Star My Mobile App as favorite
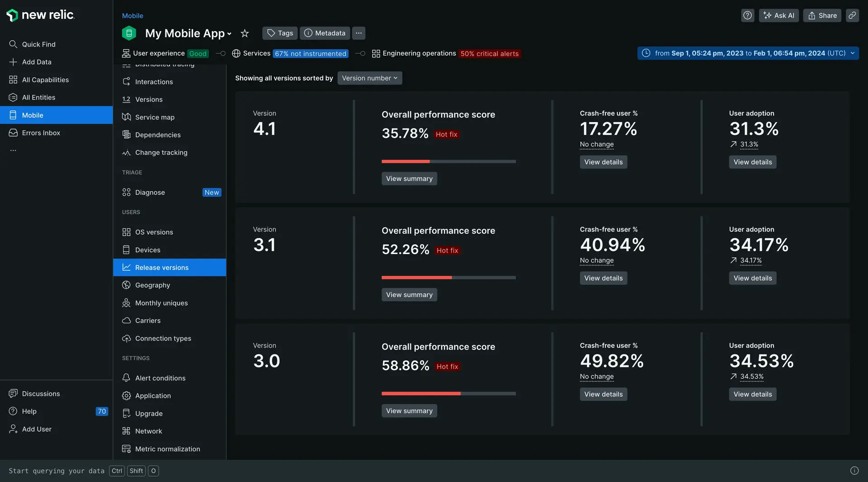This screenshot has height=482, width=868. click(x=245, y=33)
